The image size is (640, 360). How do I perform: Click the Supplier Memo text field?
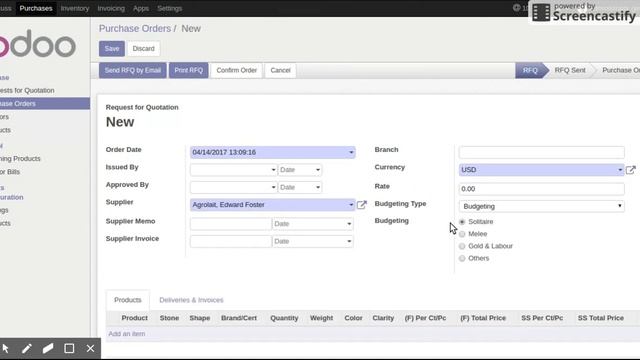tap(231, 224)
